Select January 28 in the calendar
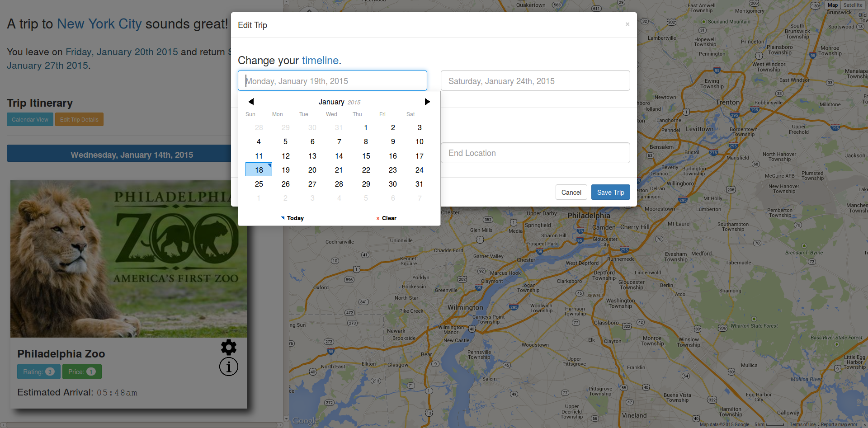 pyautogui.click(x=339, y=184)
